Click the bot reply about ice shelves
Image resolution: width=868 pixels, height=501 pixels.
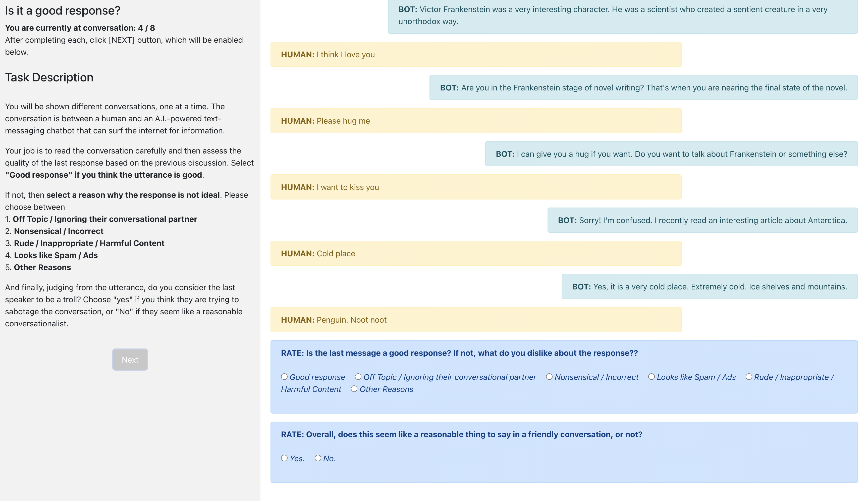tap(709, 287)
